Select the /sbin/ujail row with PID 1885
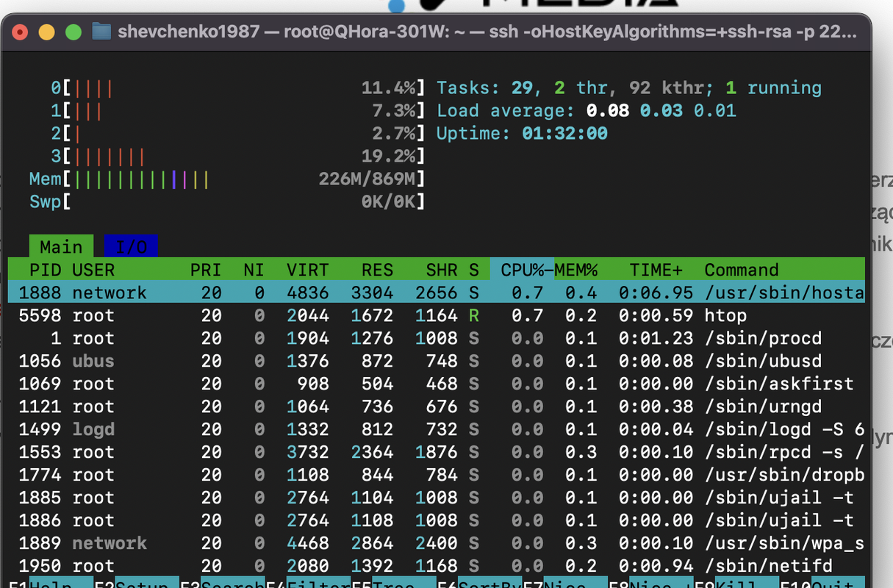893x588 pixels. coord(437,498)
